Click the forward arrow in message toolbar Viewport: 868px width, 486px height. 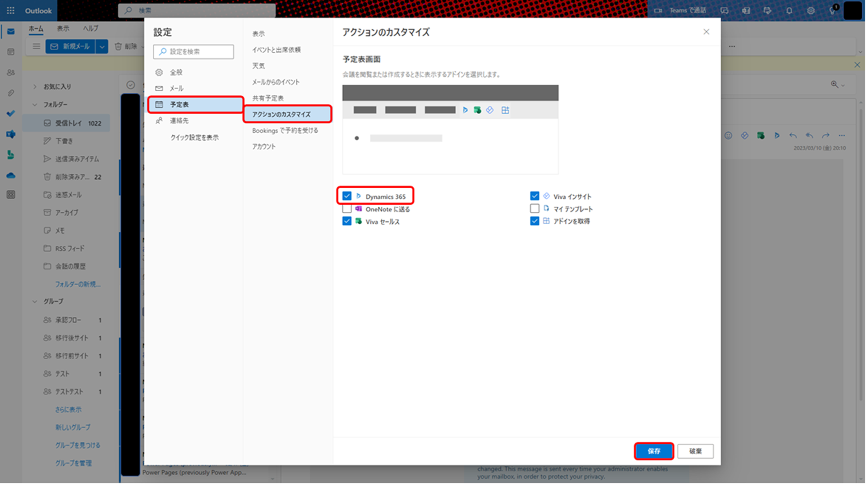826,136
